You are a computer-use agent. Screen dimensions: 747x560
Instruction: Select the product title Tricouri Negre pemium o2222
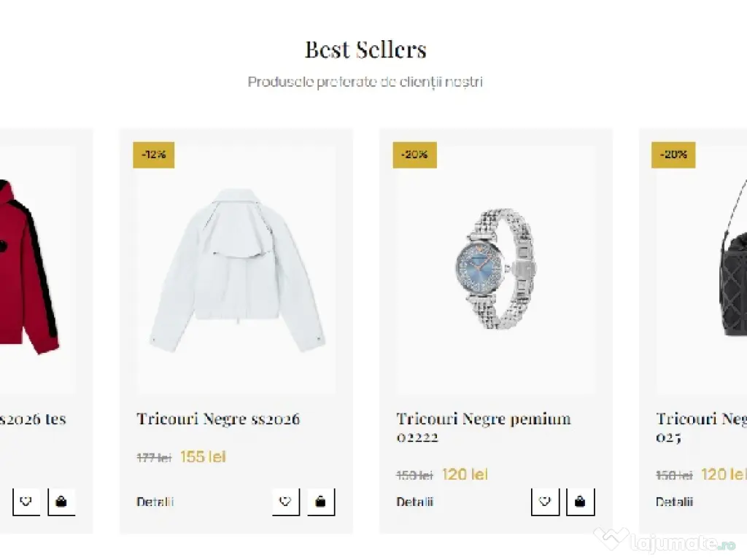point(483,427)
